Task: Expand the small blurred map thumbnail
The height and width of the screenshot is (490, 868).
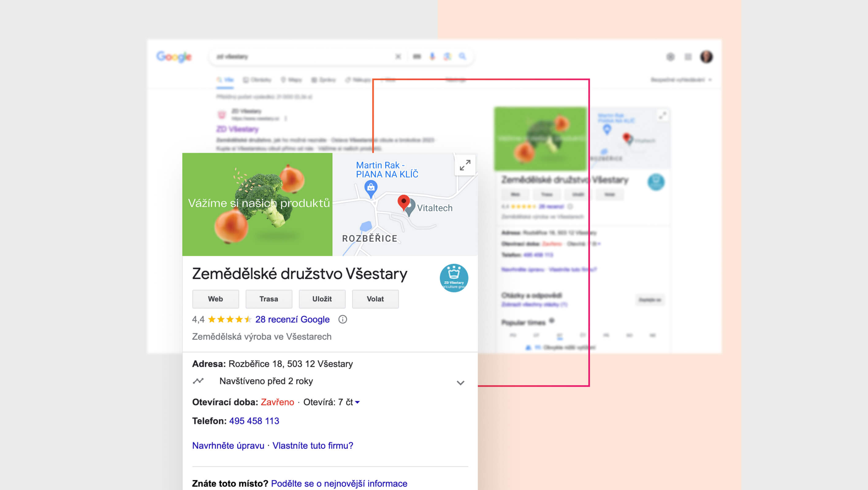Action: pos(662,115)
